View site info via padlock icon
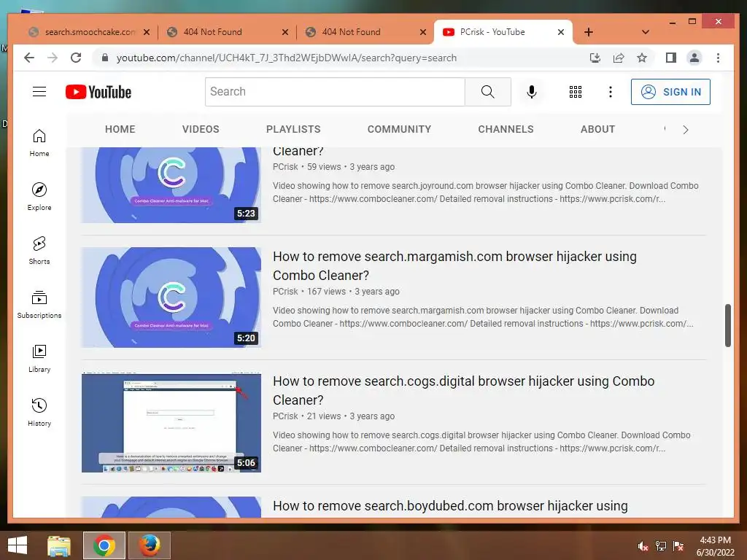 [x=105, y=58]
